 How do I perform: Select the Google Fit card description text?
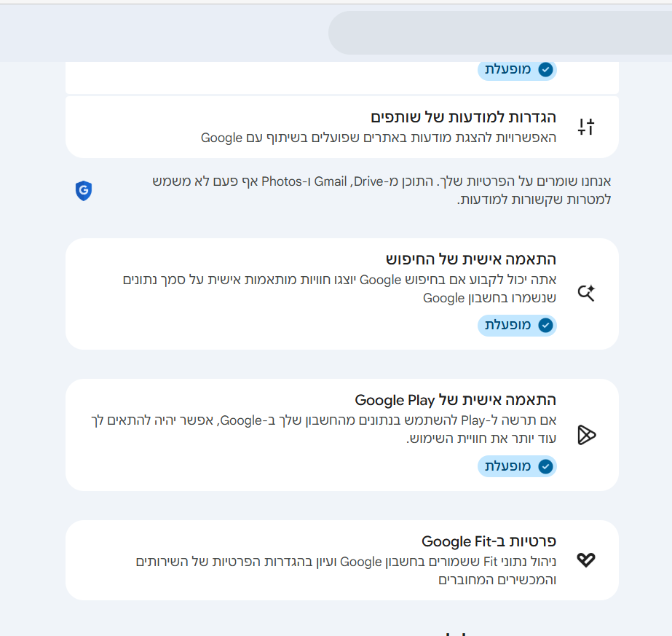pyautogui.click(x=346, y=570)
